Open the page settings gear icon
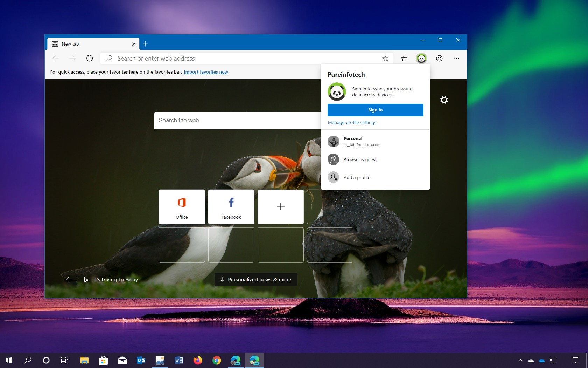Viewport: 588px width, 368px height. coord(444,100)
